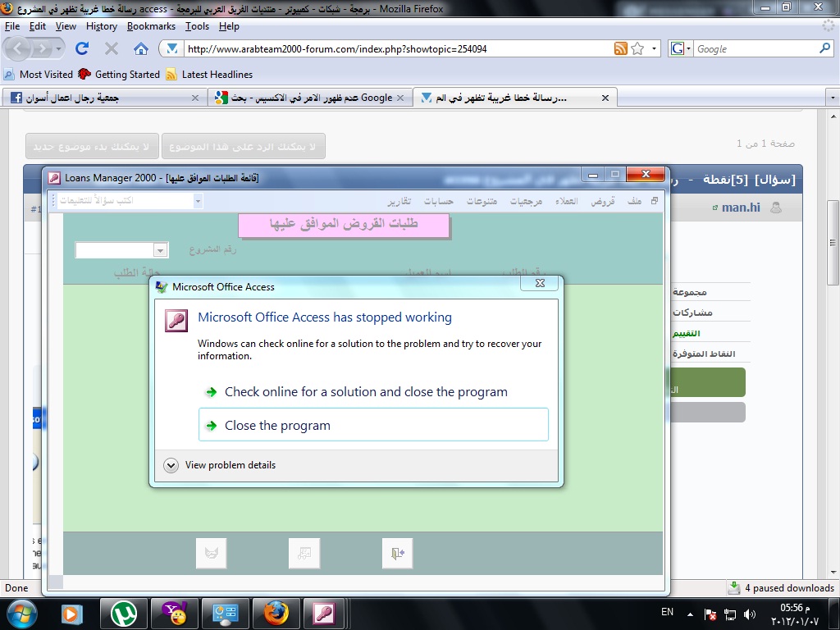840x630 pixels.
Task: Click the volume icon in system tray
Action: click(750, 614)
